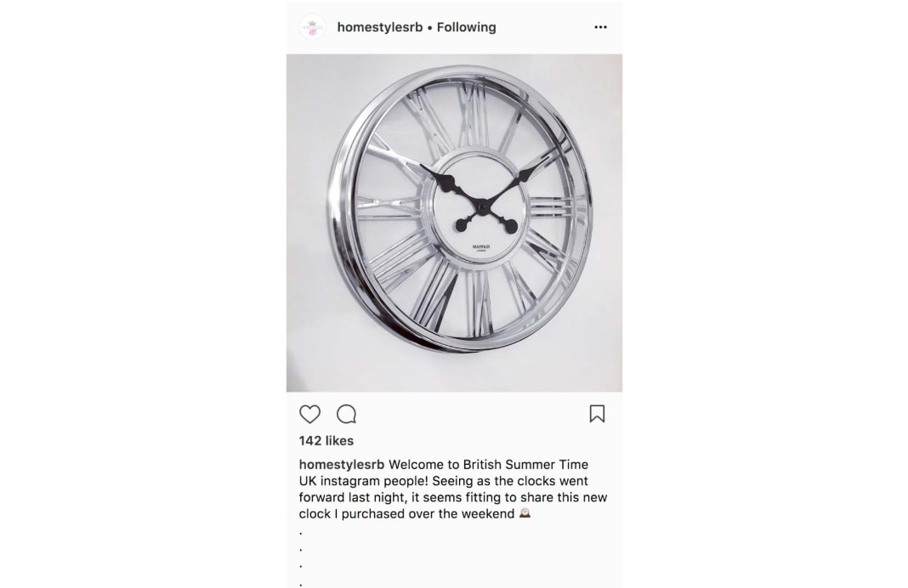
Task: Click the Roman numeral IX on the clock
Action: (x=389, y=208)
